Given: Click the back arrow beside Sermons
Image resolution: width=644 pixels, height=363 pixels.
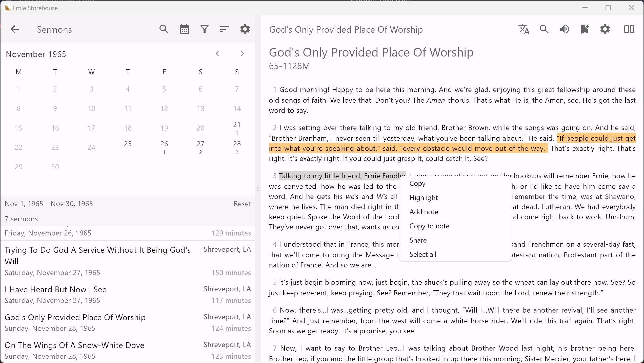Looking at the screenshot, I should (15, 29).
